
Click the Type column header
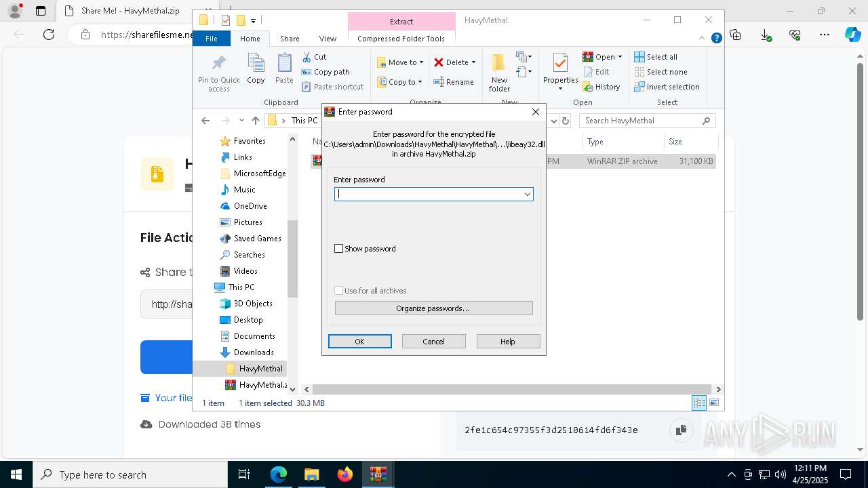[623, 142]
